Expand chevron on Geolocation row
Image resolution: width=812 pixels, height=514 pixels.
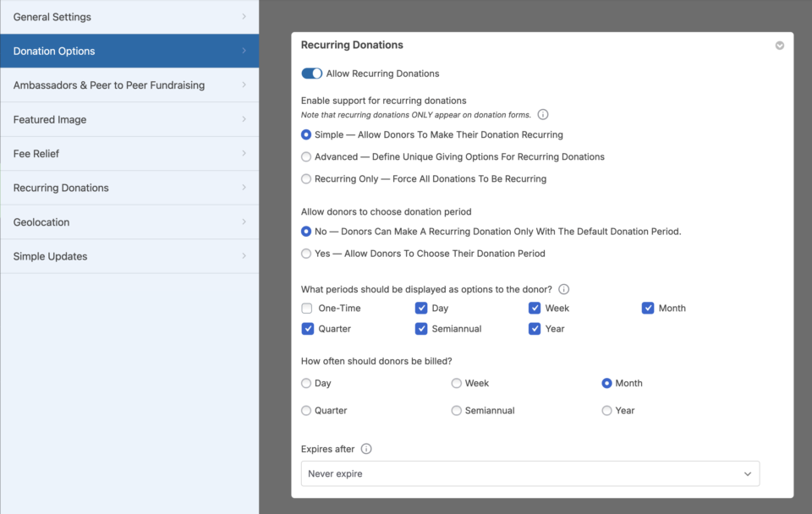[244, 221]
